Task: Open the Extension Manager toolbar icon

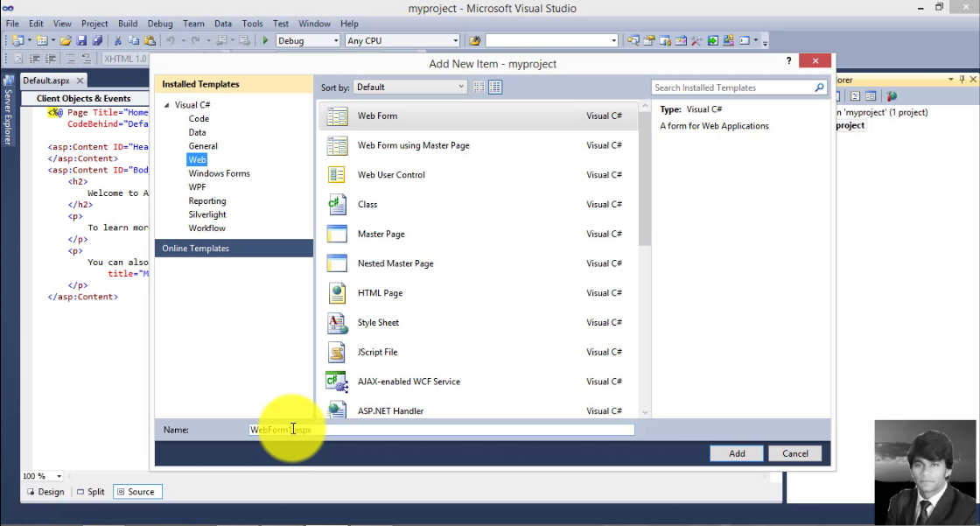Action: (728, 40)
